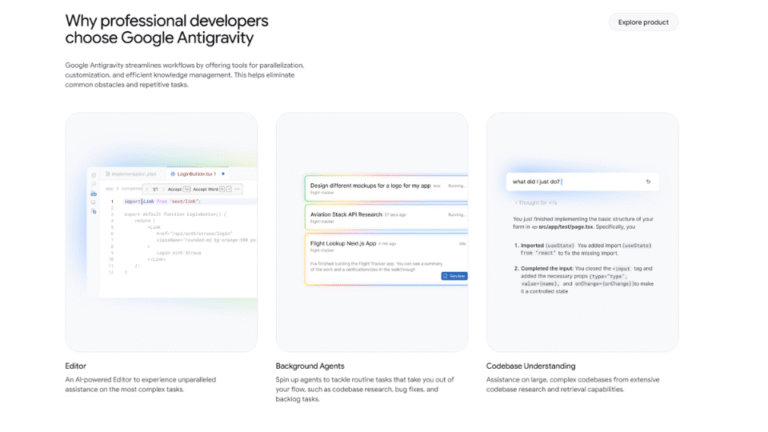Click 'Idle' status on Flight Lookup row
768x432 pixels.
tap(462, 243)
